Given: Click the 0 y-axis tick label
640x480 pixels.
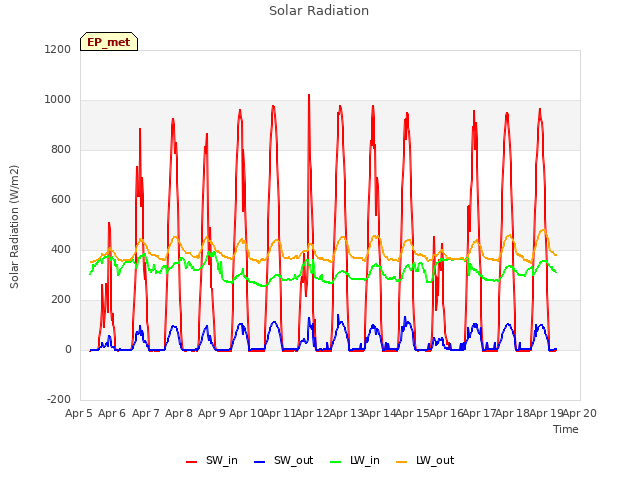Looking at the screenshot, I should (68, 349).
